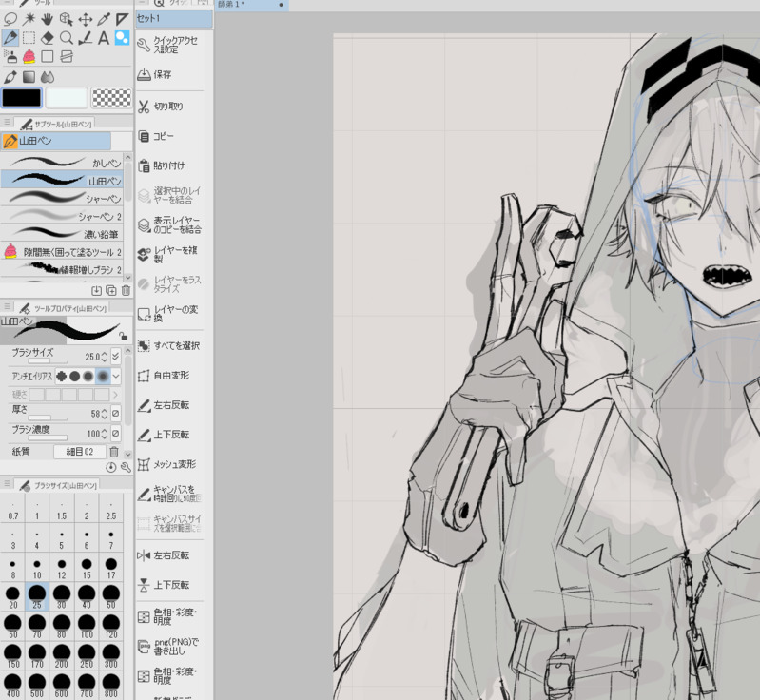This screenshot has width=760, height=700.
Task: Select the Ruler triangle tool
Action: (122, 19)
